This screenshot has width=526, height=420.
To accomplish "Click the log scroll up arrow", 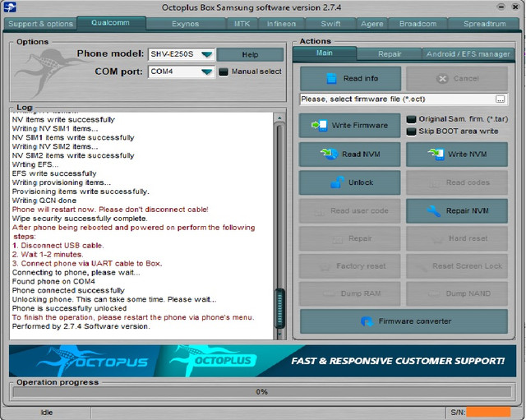I will [x=279, y=118].
